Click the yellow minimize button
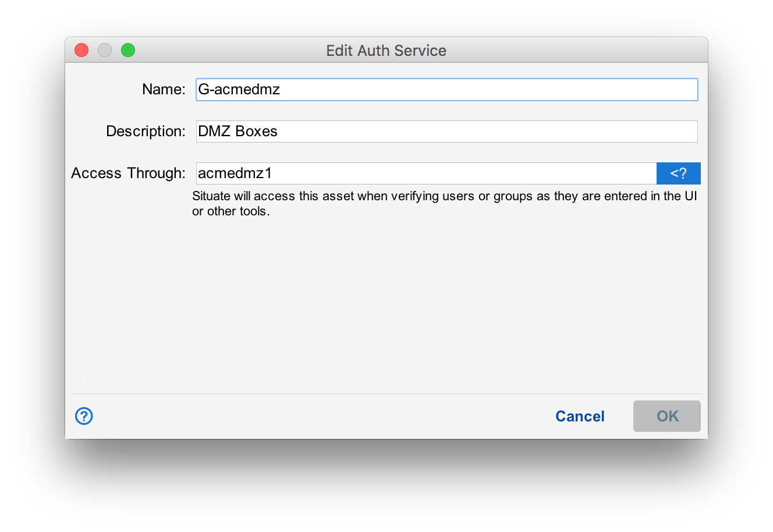The height and width of the screenshot is (532, 773). (104, 50)
